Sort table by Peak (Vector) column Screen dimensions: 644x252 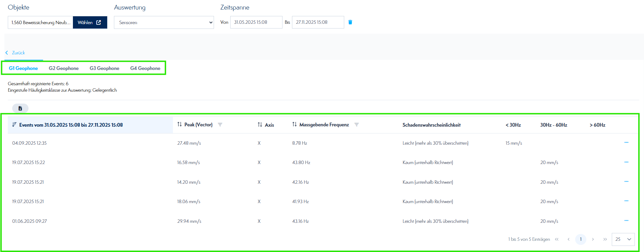coord(180,125)
